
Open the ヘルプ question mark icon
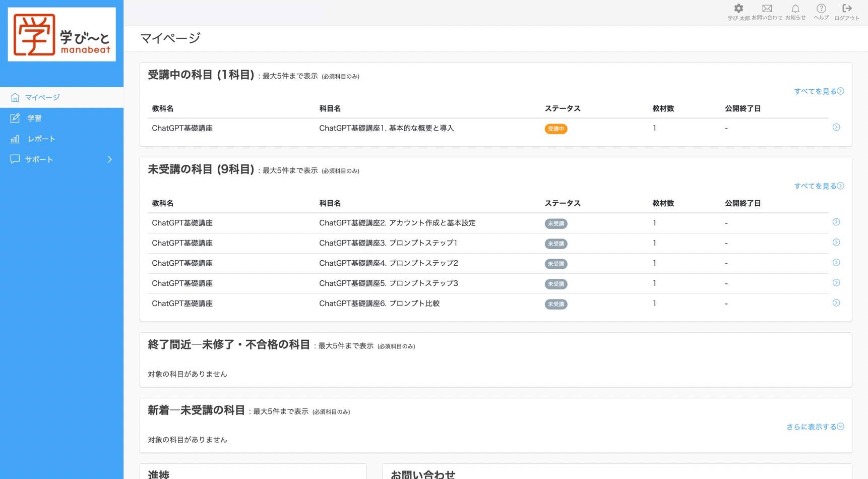(821, 9)
